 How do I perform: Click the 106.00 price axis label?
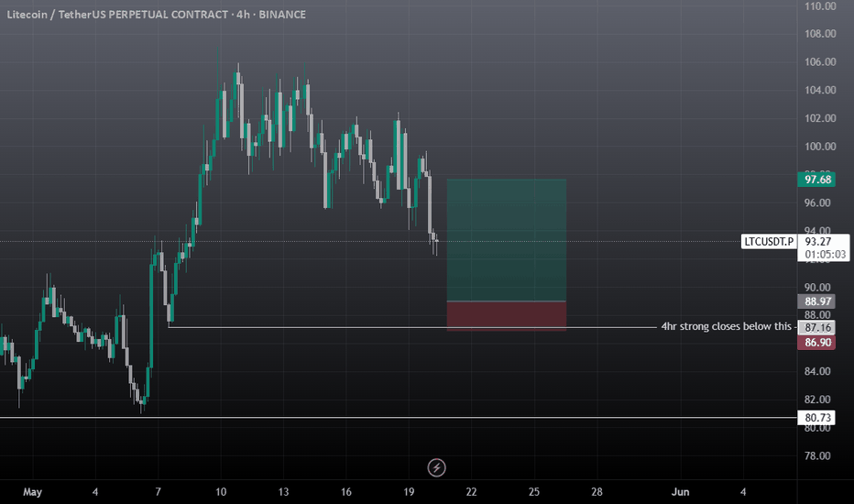[x=820, y=62]
